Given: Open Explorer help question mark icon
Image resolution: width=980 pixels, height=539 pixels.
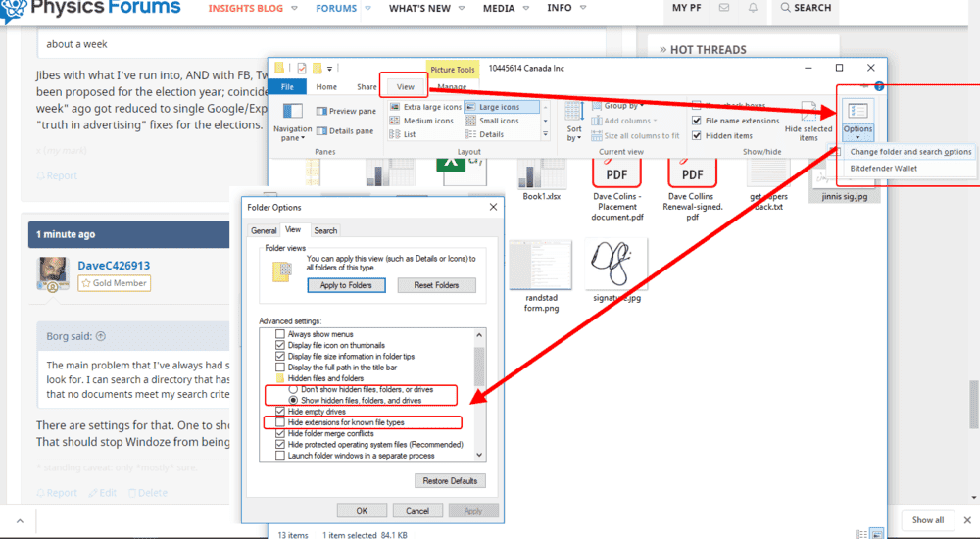Looking at the screenshot, I should (879, 86).
